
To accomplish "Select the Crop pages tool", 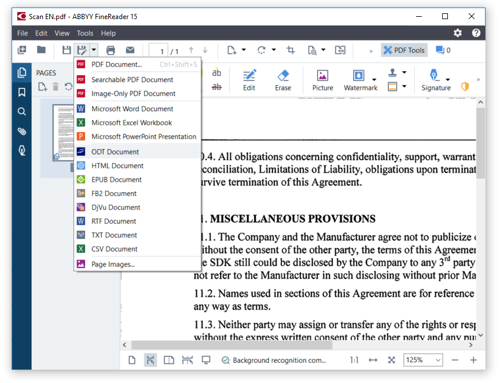I will click(x=291, y=50).
